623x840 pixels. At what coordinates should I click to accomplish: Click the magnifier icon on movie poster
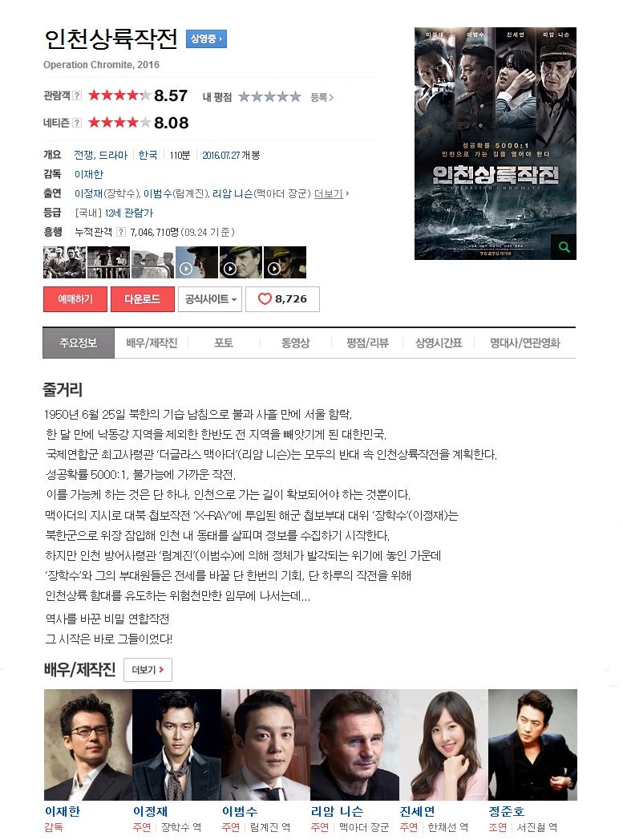(564, 247)
